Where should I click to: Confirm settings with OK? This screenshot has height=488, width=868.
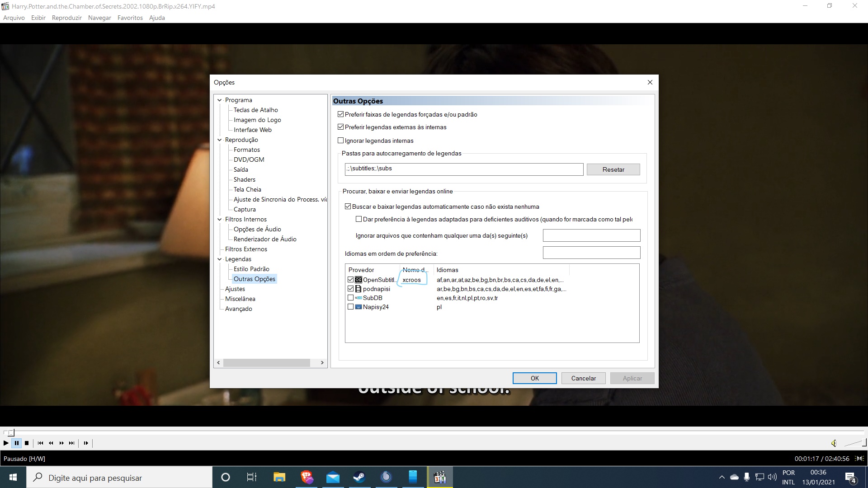534,378
